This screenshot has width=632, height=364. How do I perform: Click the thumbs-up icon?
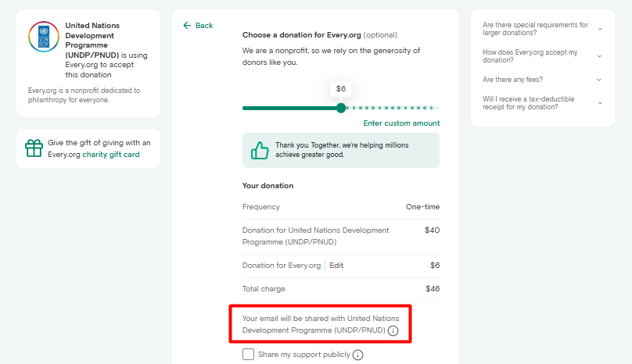(x=260, y=150)
